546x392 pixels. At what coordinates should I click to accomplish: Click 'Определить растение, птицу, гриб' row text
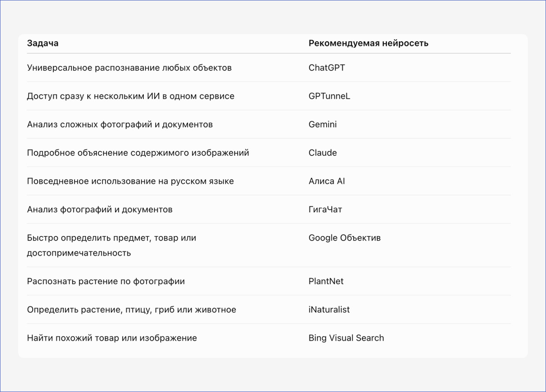click(131, 310)
